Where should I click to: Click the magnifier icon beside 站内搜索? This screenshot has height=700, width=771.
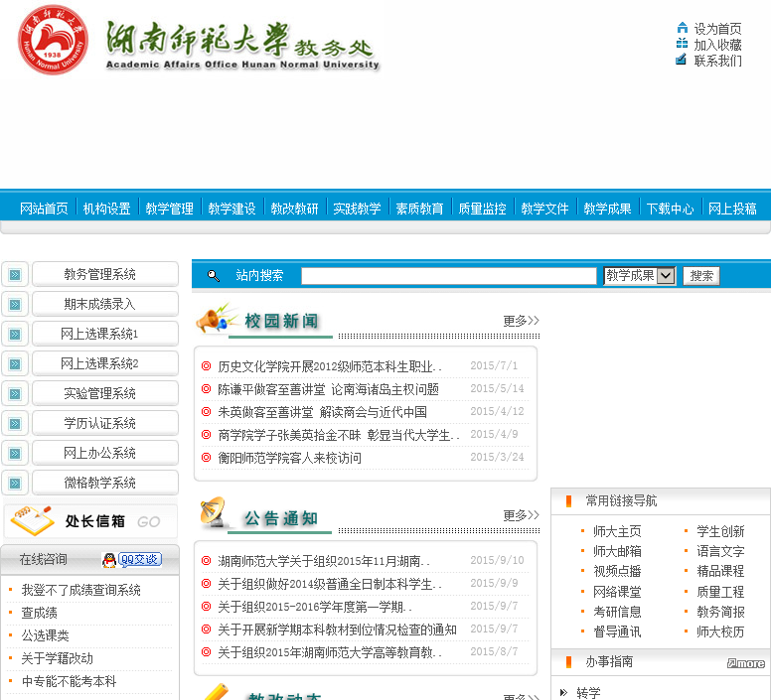214,276
